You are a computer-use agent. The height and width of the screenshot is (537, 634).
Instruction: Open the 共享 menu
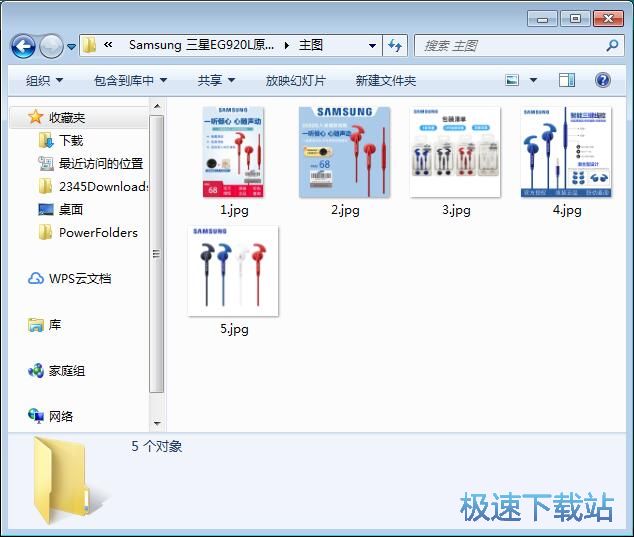[x=216, y=80]
